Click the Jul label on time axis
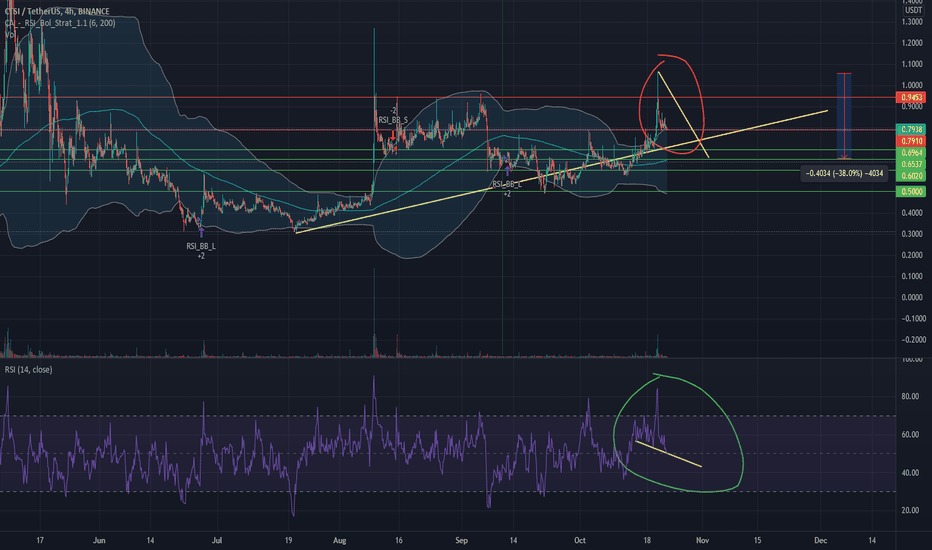This screenshot has width=932, height=550. [x=217, y=540]
